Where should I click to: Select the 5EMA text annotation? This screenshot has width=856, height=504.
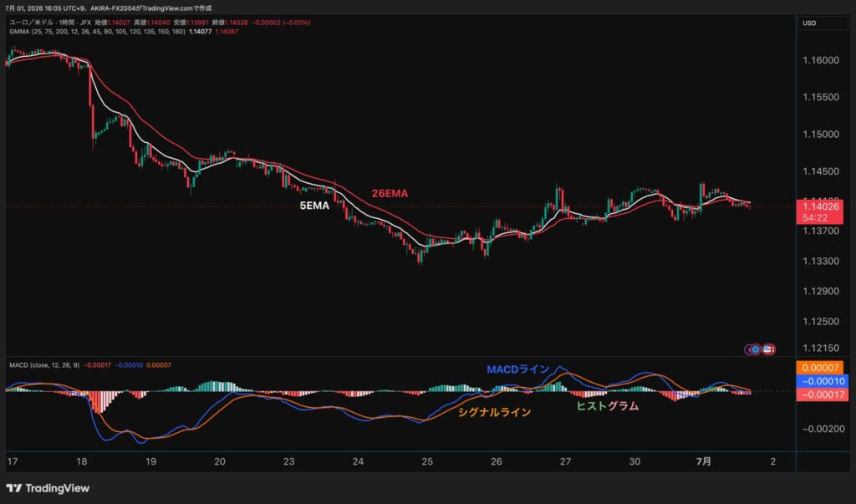coord(314,206)
